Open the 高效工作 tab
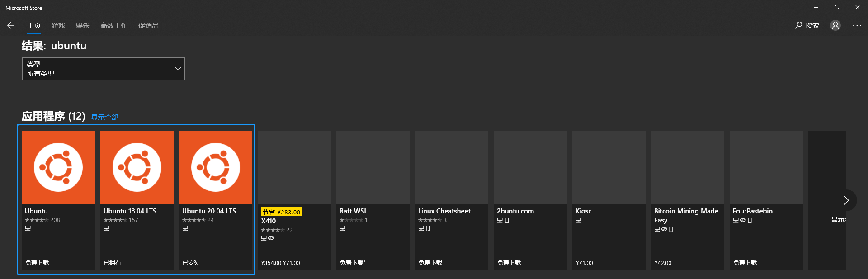 tap(114, 25)
